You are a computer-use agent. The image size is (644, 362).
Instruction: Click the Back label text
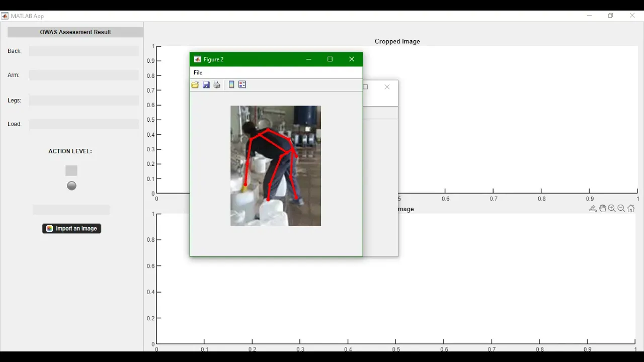click(x=15, y=51)
